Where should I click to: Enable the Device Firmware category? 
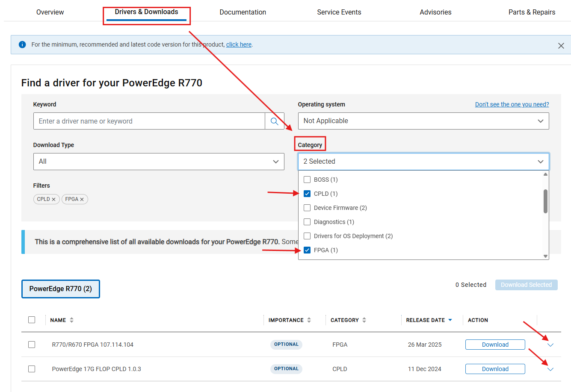[x=307, y=208]
